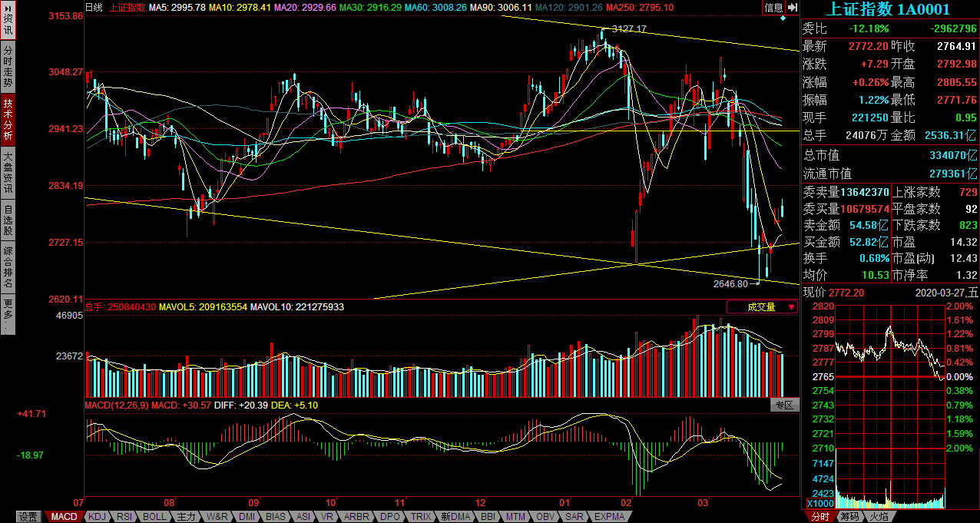This screenshot has height=523, width=980.
Task: Click the 上涨家数 729 value
Action: coord(968,191)
